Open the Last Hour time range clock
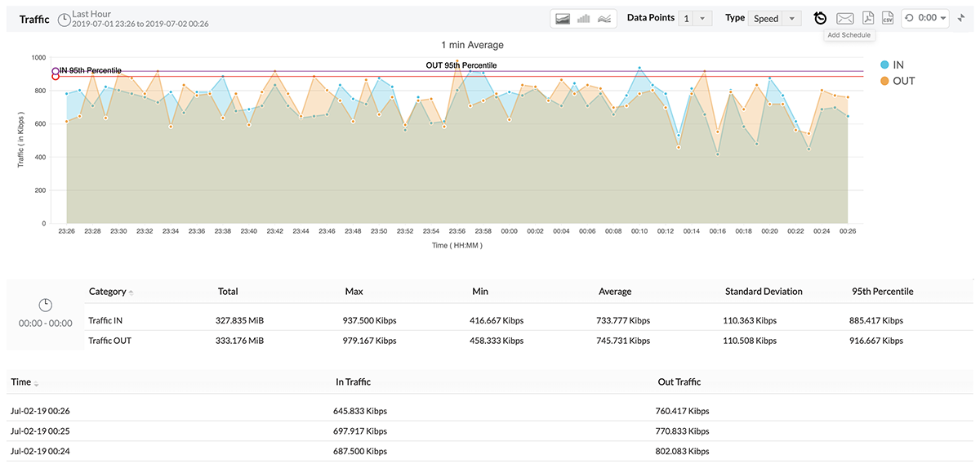The image size is (980, 464). [65, 18]
